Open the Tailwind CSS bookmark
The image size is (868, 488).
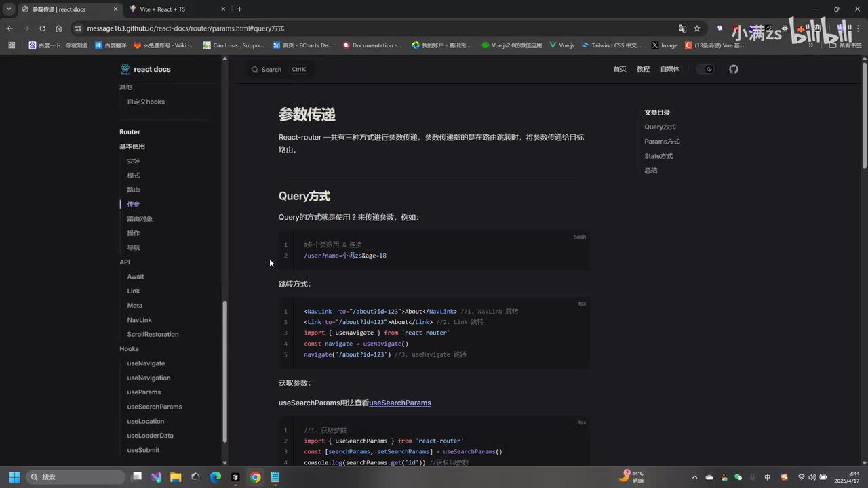[x=612, y=45]
